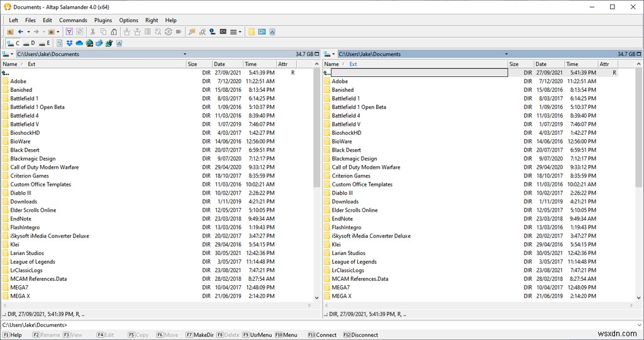Click the grey Forward arrow in toolbar
This screenshot has height=340, width=644.
pos(36,31)
